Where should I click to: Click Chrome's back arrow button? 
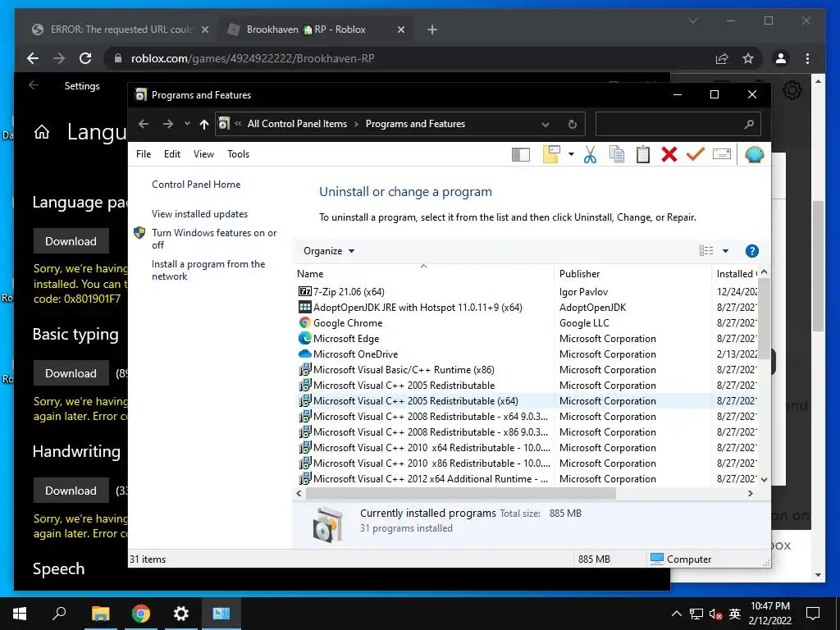(33, 58)
